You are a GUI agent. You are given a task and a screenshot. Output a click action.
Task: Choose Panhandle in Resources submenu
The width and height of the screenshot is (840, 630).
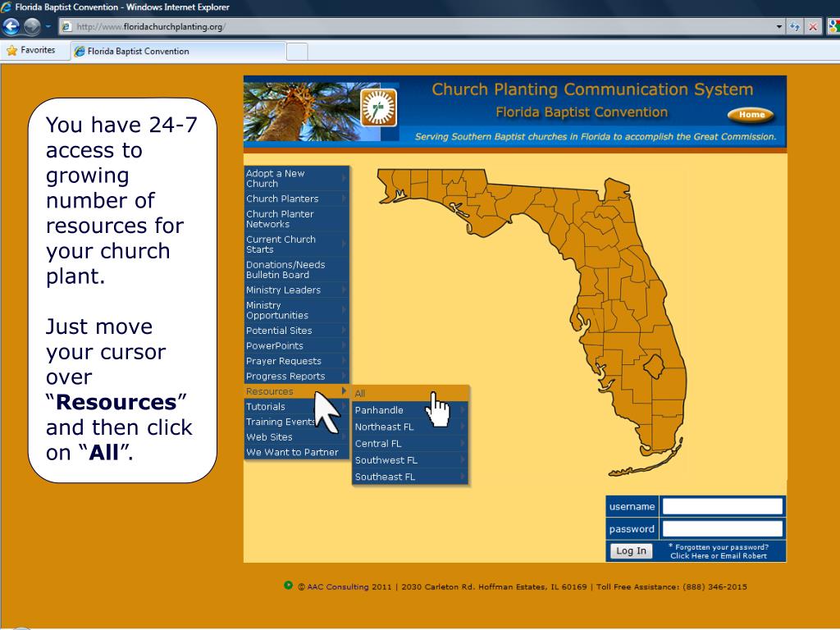[410, 410]
